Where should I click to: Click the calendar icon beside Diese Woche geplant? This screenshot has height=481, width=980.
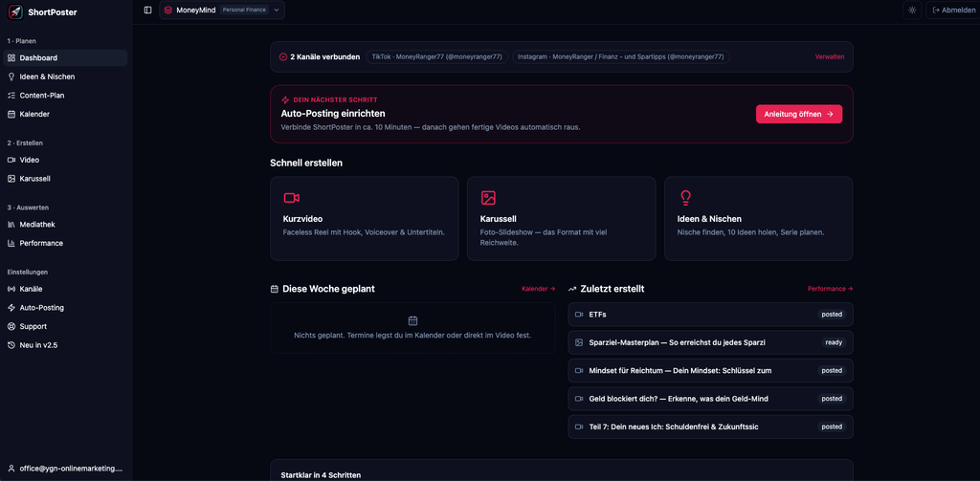point(275,289)
